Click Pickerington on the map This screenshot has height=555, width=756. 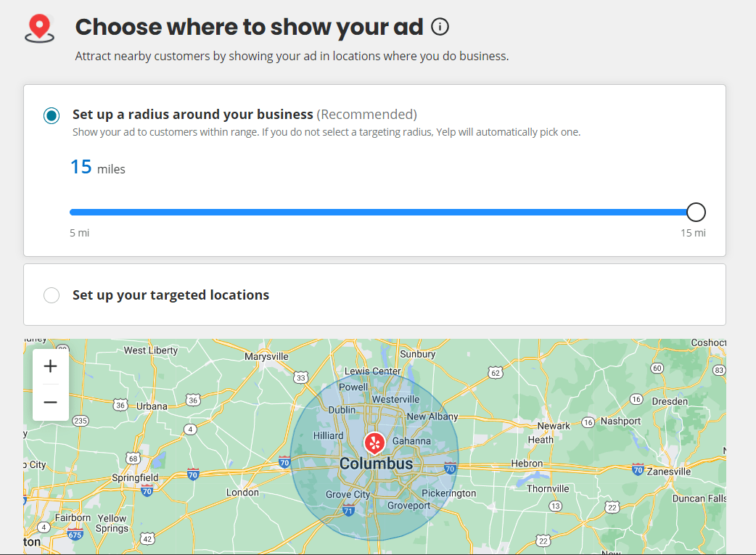[x=449, y=493]
